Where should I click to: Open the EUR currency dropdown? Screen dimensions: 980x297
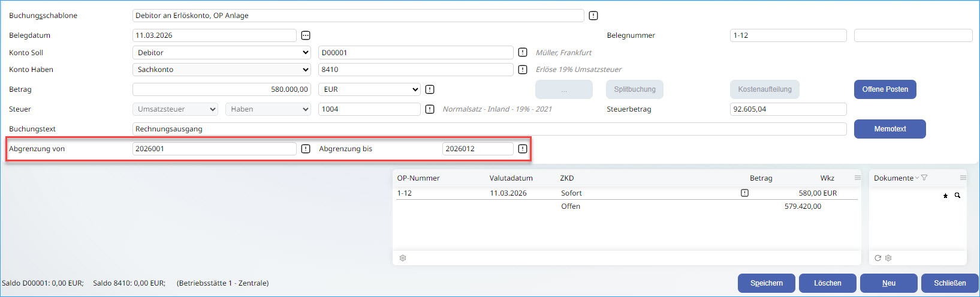pyautogui.click(x=369, y=89)
